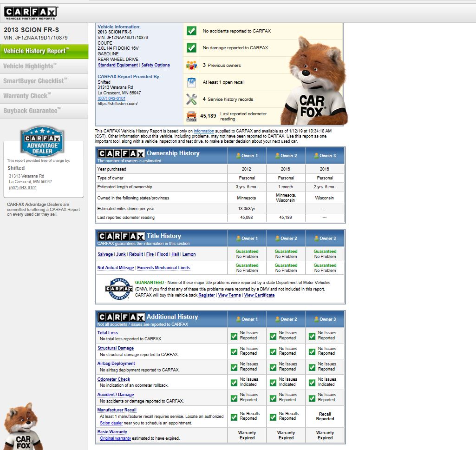Click the CARFAX Buyback Guarantee seal
Image resolution: width=476 pixels, height=450 pixels.
(x=119, y=288)
